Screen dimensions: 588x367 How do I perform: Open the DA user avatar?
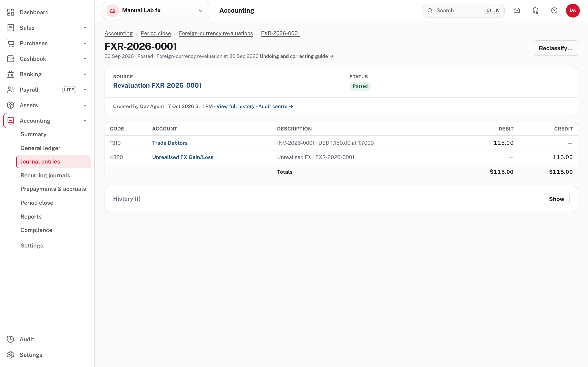coord(573,10)
